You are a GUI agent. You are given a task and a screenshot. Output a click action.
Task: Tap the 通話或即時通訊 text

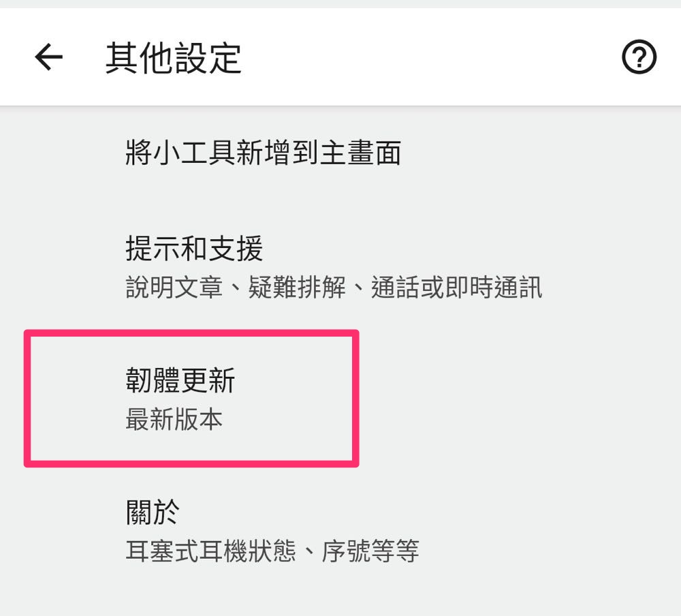pyautogui.click(x=456, y=288)
